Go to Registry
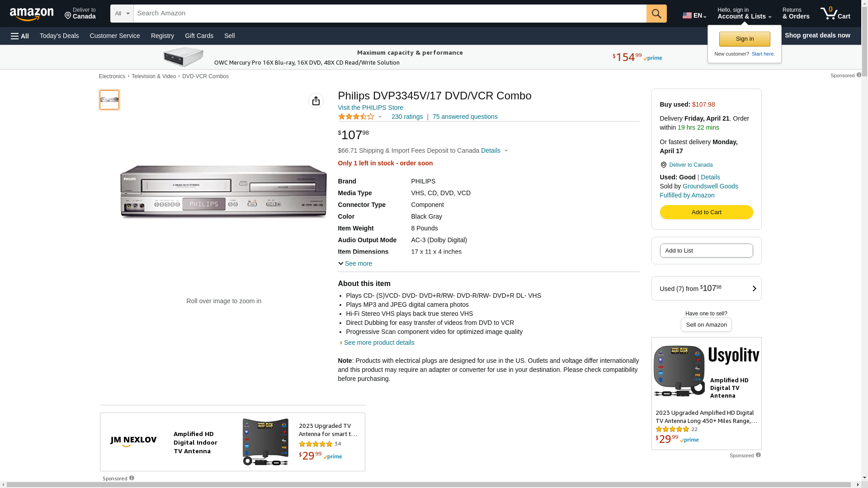The height and width of the screenshot is (488, 868). [162, 36]
